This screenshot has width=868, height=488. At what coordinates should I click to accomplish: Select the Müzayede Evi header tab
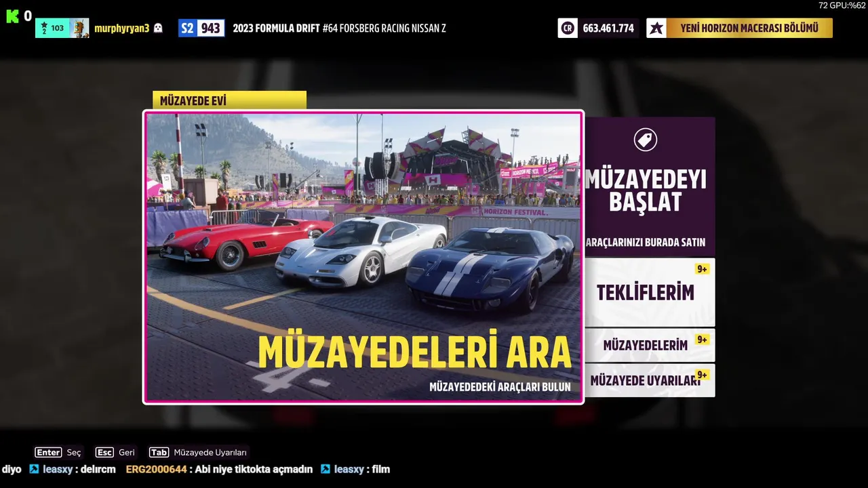tap(229, 100)
